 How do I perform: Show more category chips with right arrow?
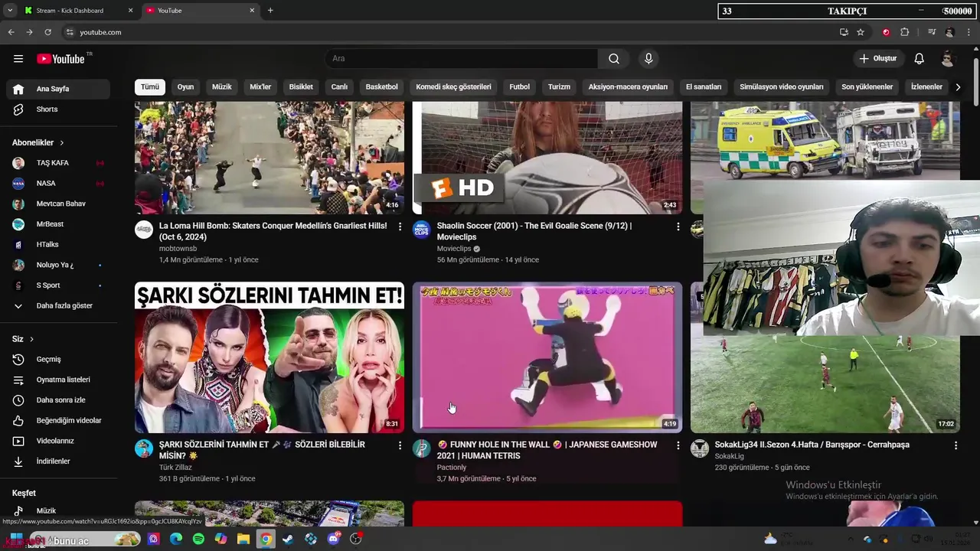(x=957, y=87)
